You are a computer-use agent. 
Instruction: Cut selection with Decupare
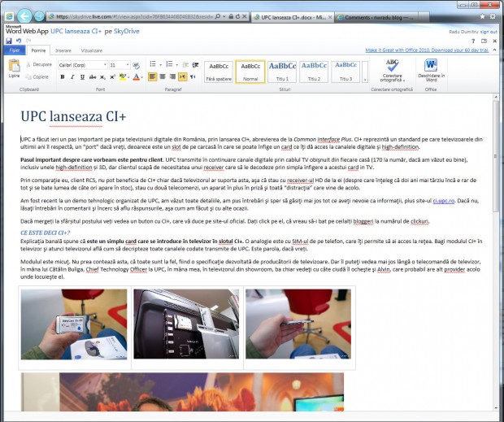coord(38,64)
